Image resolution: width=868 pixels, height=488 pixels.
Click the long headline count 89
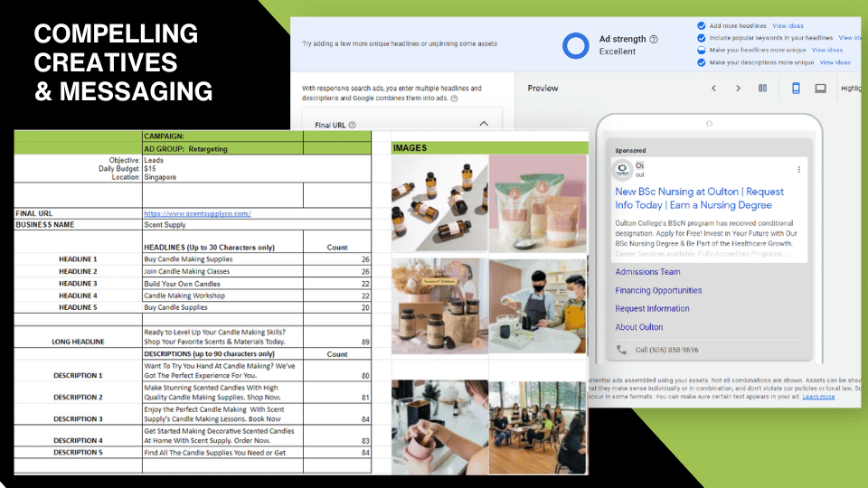tap(365, 343)
